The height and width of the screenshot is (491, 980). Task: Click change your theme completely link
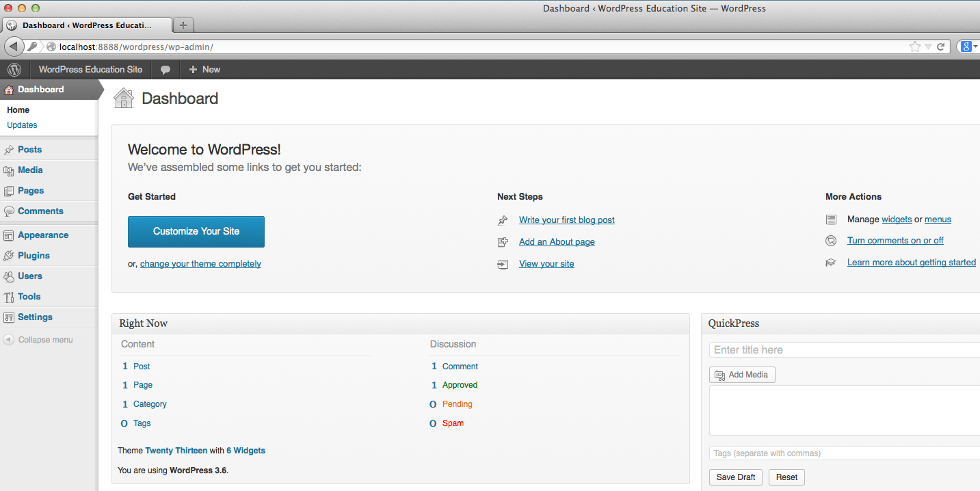(200, 264)
